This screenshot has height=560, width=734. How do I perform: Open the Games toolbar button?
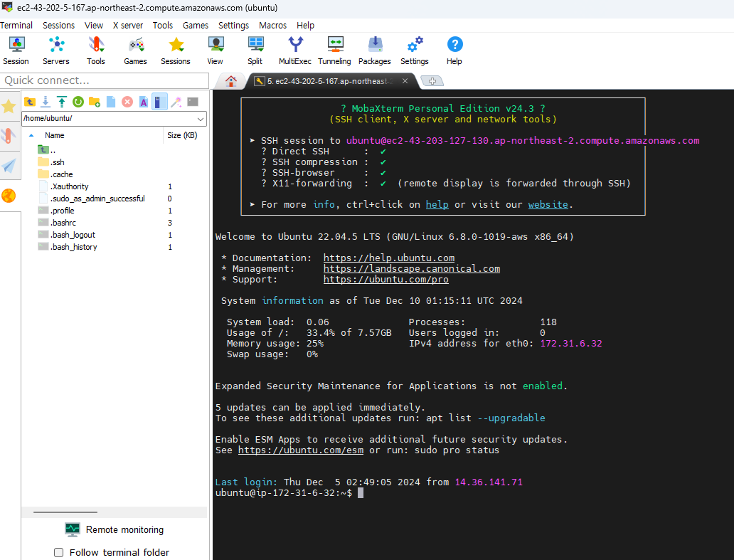[x=135, y=51]
